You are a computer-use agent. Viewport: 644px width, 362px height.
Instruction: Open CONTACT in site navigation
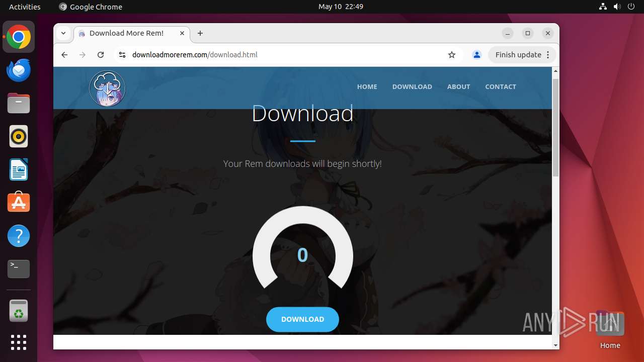click(501, 86)
